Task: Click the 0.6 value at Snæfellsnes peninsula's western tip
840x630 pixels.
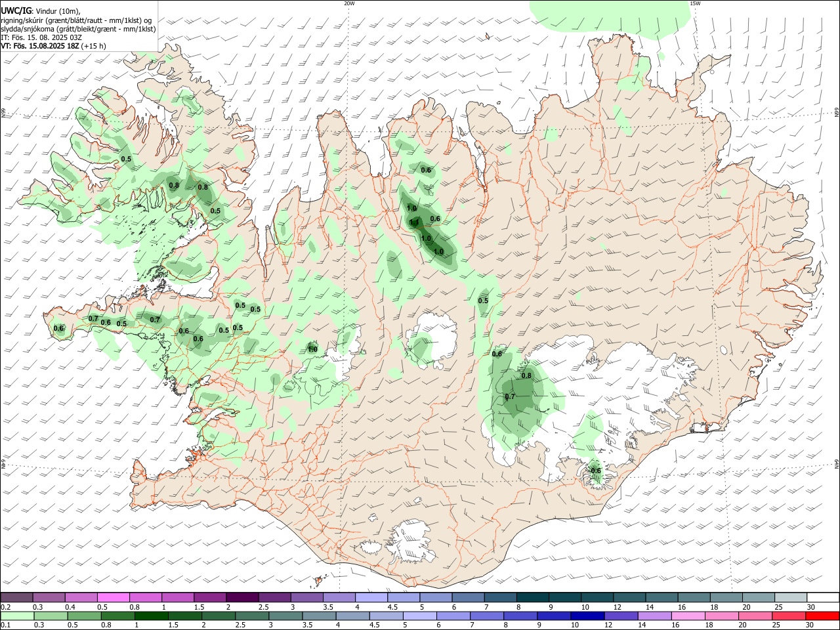Action: [x=59, y=328]
